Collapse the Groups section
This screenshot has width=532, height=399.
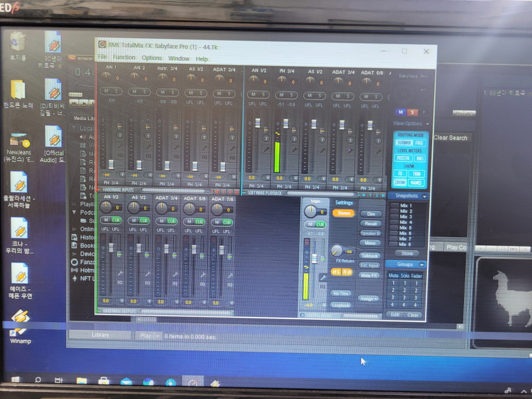pos(421,265)
